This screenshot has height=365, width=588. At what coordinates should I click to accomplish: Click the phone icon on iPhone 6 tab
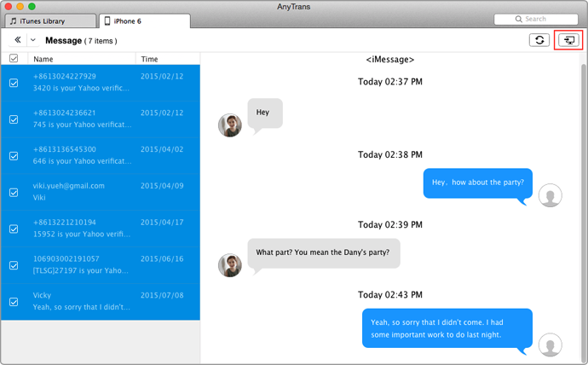click(x=107, y=21)
